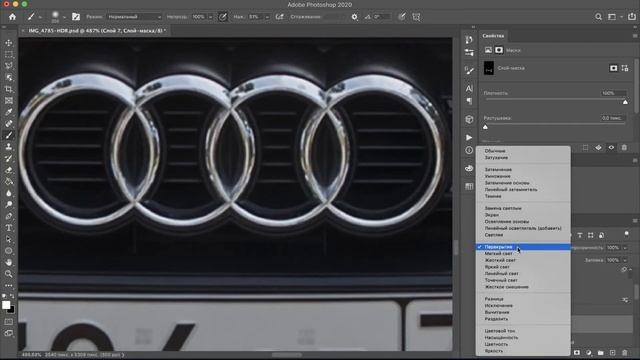Open the brush preset picker arrow
This screenshot has height=360, width=640.
click(64, 17)
